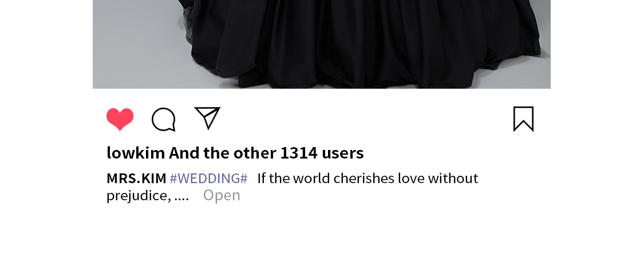644x273 pixels.
Task: View the other 1314 users who liked
Action: [x=266, y=153]
